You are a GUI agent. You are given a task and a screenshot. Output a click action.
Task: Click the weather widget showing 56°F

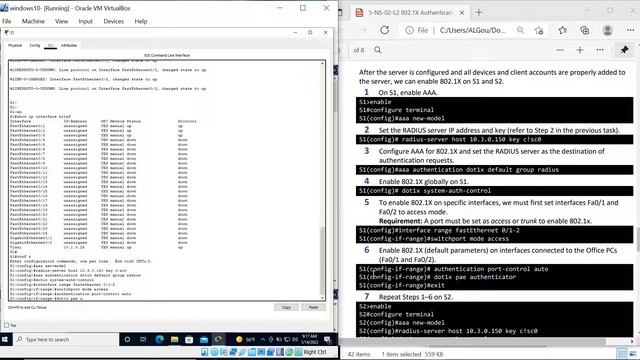tap(245, 340)
